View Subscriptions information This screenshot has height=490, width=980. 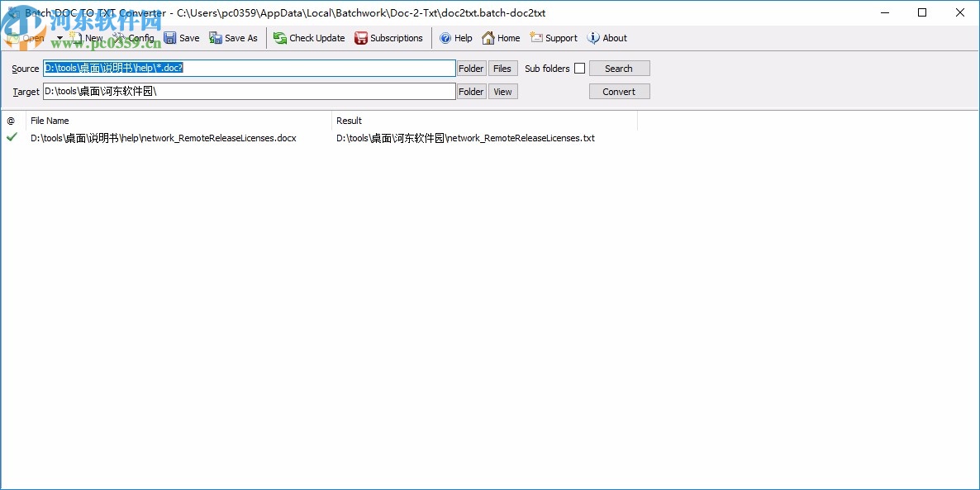(x=389, y=38)
